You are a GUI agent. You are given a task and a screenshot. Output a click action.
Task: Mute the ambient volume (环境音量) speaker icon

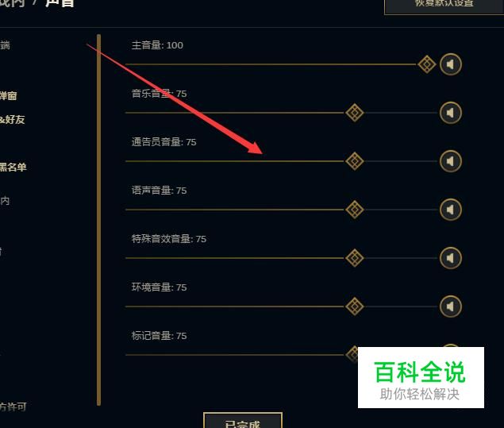point(451,307)
